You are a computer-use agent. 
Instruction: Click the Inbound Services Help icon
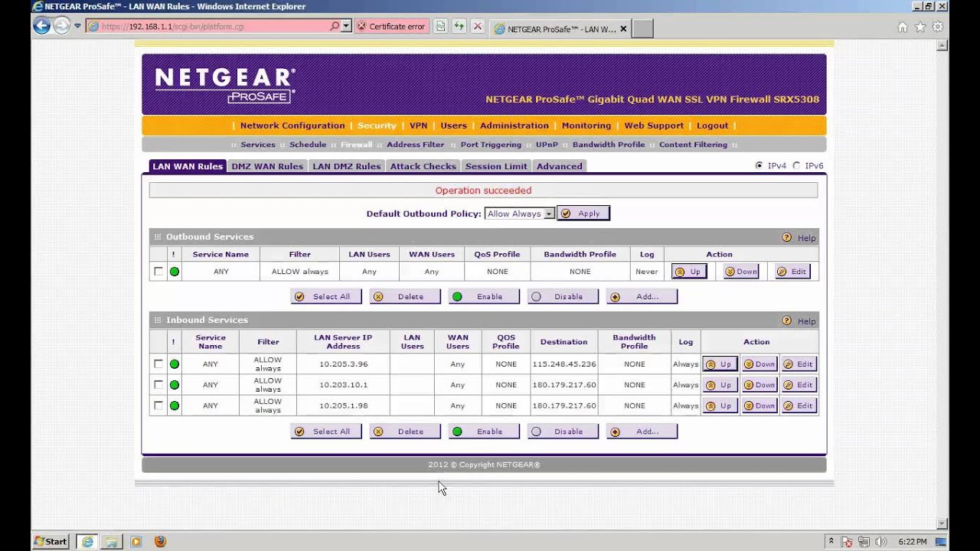(786, 321)
